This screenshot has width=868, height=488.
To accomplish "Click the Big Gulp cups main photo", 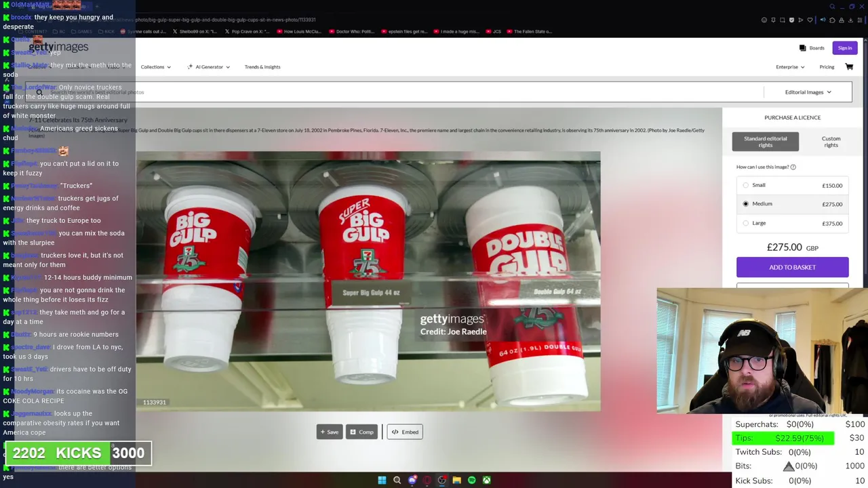I will click(368, 281).
